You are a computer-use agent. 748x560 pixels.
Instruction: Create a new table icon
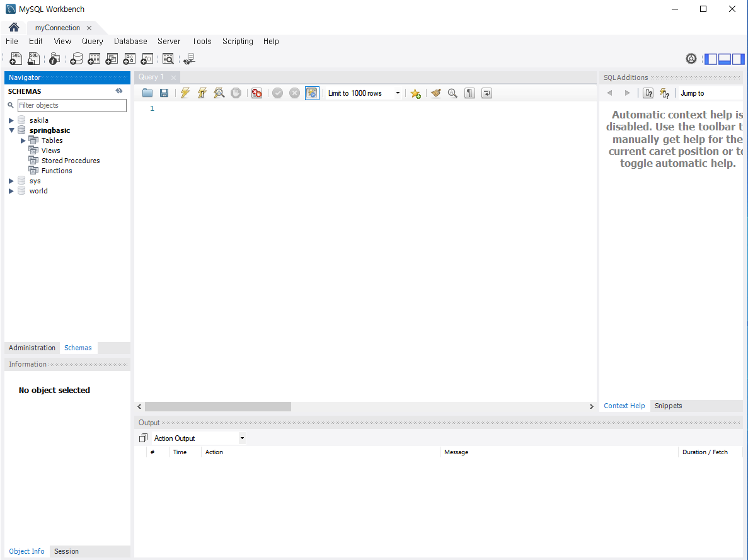(94, 59)
